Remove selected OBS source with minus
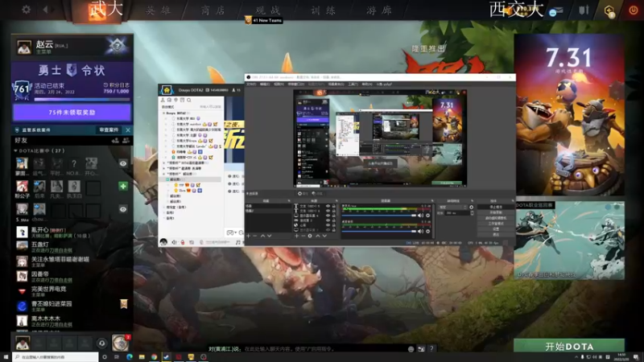The height and width of the screenshot is (362, 644). tap(303, 236)
